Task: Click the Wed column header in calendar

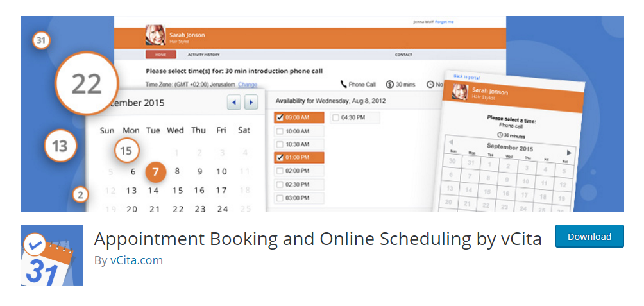Action: tap(175, 130)
